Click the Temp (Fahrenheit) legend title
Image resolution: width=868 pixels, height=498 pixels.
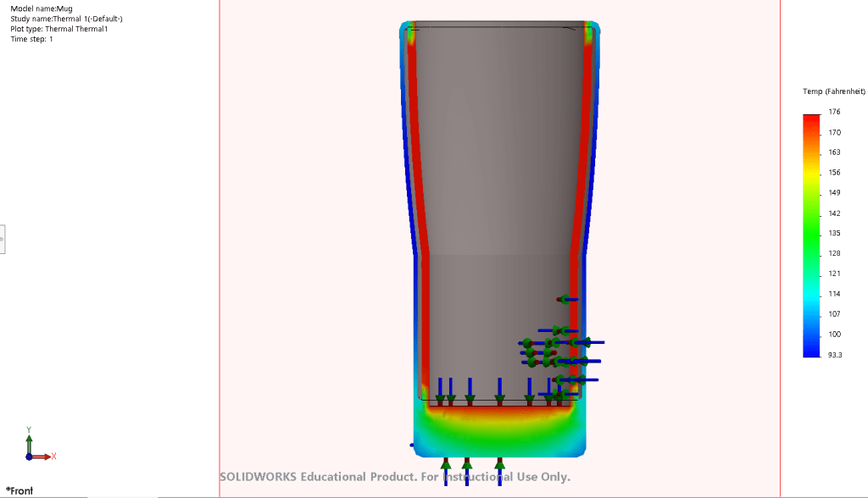(833, 91)
